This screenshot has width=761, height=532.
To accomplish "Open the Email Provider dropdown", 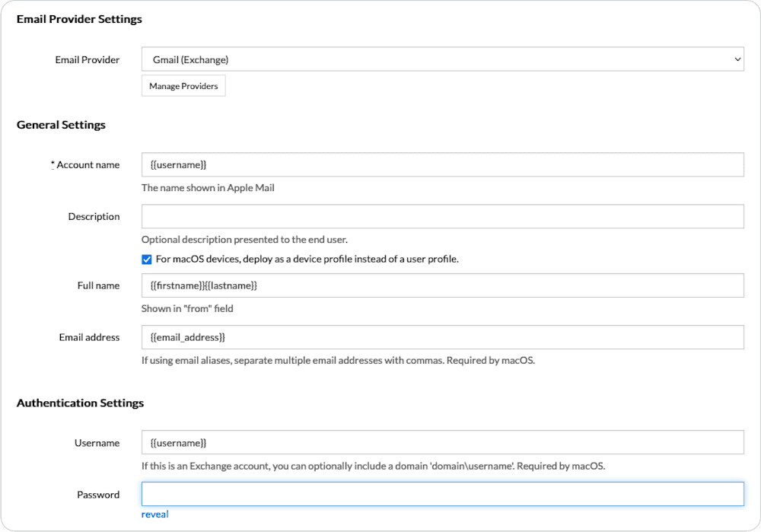I will coord(443,59).
